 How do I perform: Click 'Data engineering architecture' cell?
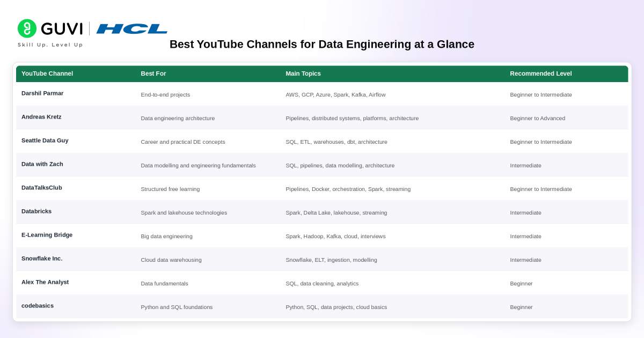point(178,119)
